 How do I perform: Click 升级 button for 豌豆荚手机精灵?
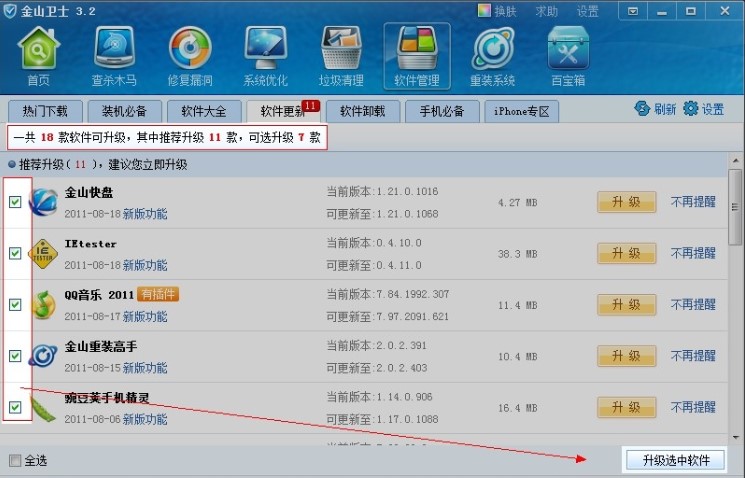(x=626, y=407)
